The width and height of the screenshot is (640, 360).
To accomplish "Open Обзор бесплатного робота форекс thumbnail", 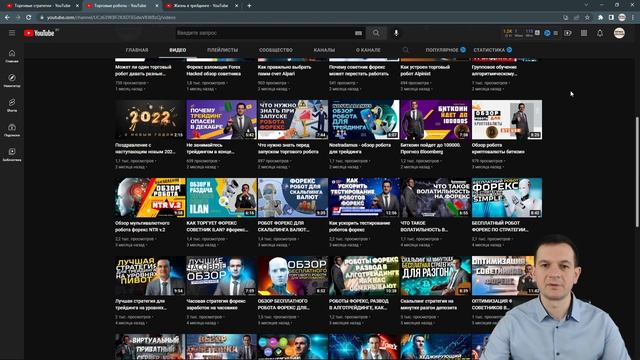I will click(x=293, y=276).
